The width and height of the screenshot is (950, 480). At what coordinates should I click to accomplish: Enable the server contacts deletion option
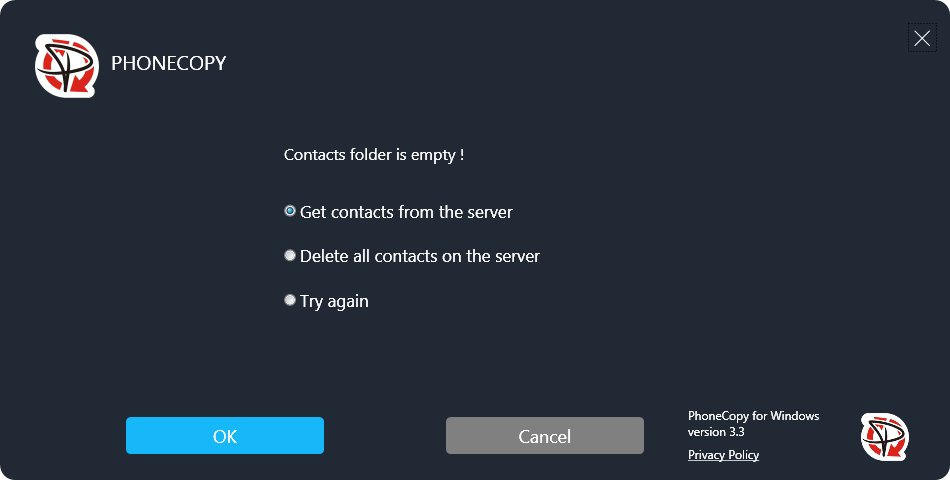point(290,255)
